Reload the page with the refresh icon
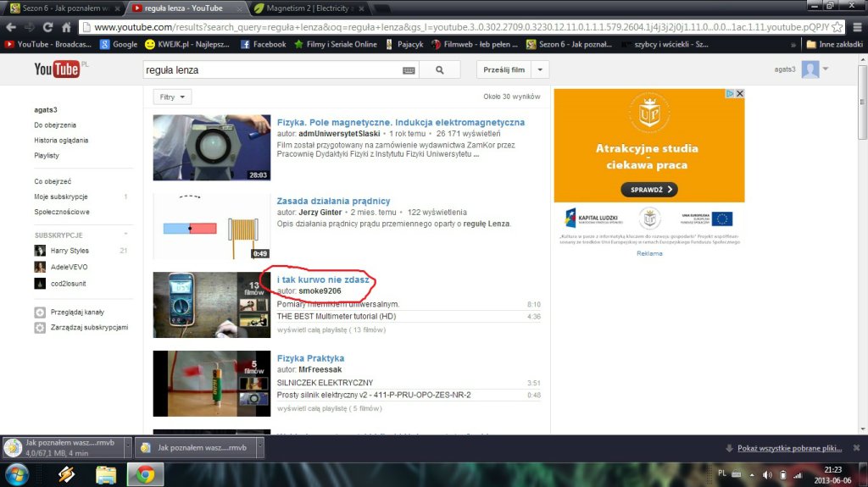 coord(47,27)
